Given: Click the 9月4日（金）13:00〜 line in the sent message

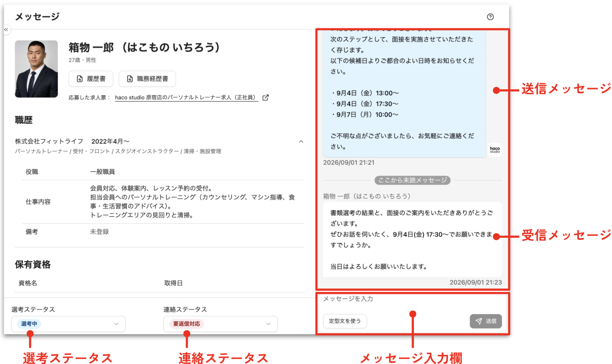Looking at the screenshot, I should pyautogui.click(x=364, y=93).
